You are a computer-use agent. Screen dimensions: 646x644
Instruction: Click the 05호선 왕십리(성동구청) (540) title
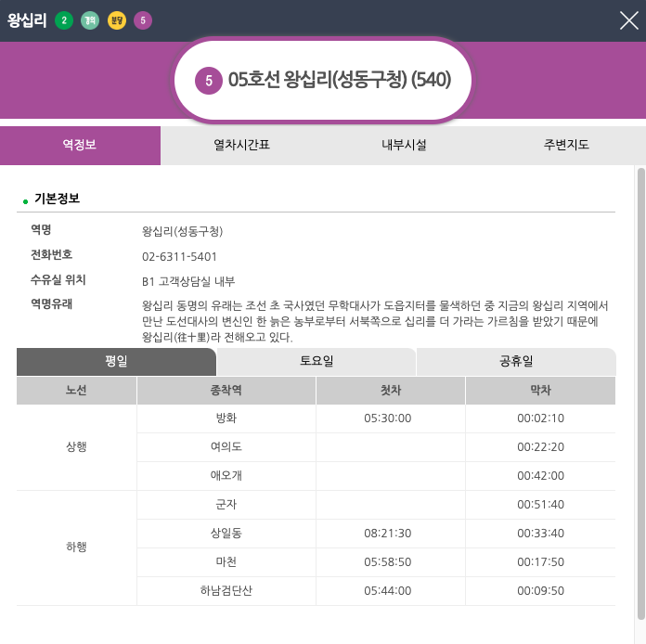pos(340,80)
